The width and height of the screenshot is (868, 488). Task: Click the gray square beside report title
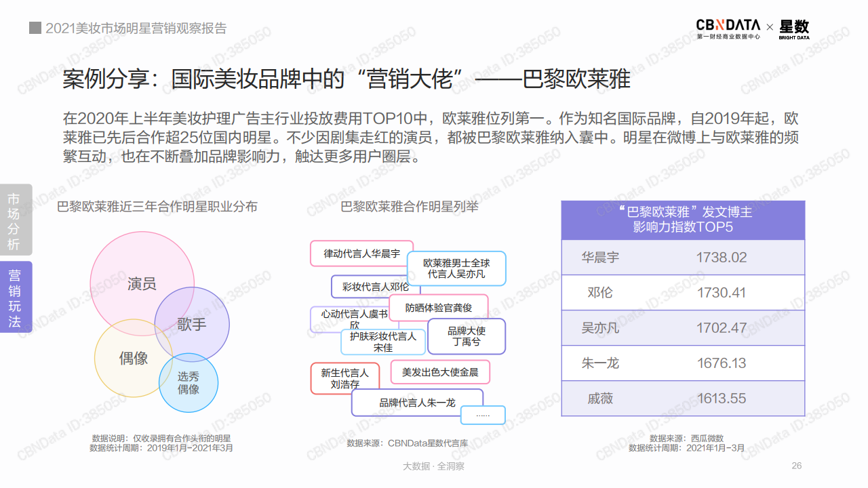[35, 28]
